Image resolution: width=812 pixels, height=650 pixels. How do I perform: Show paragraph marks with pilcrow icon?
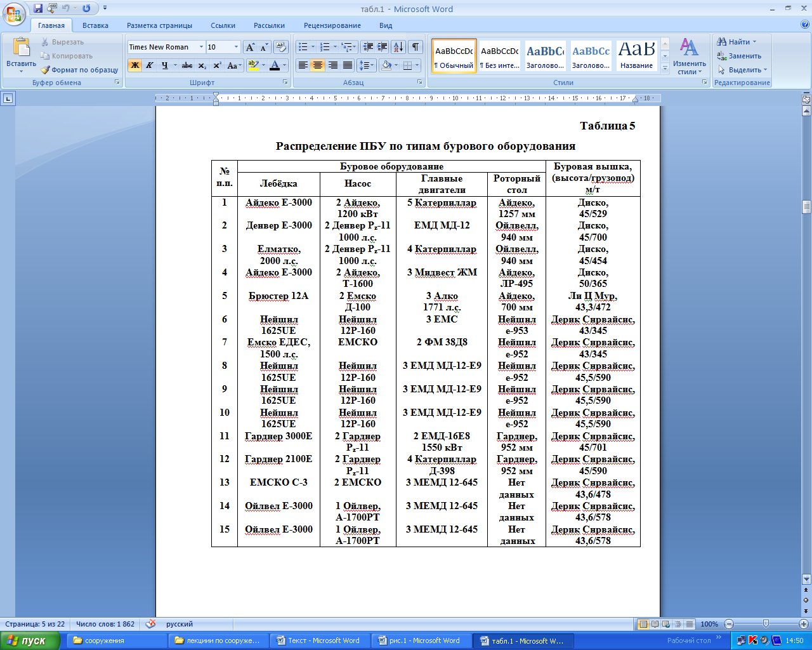(415, 47)
